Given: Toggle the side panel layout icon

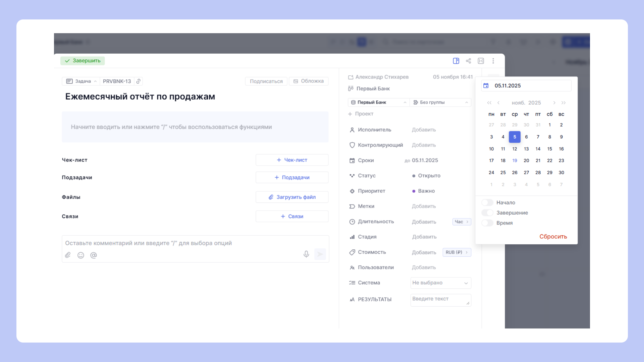Looking at the screenshot, I should point(456,61).
